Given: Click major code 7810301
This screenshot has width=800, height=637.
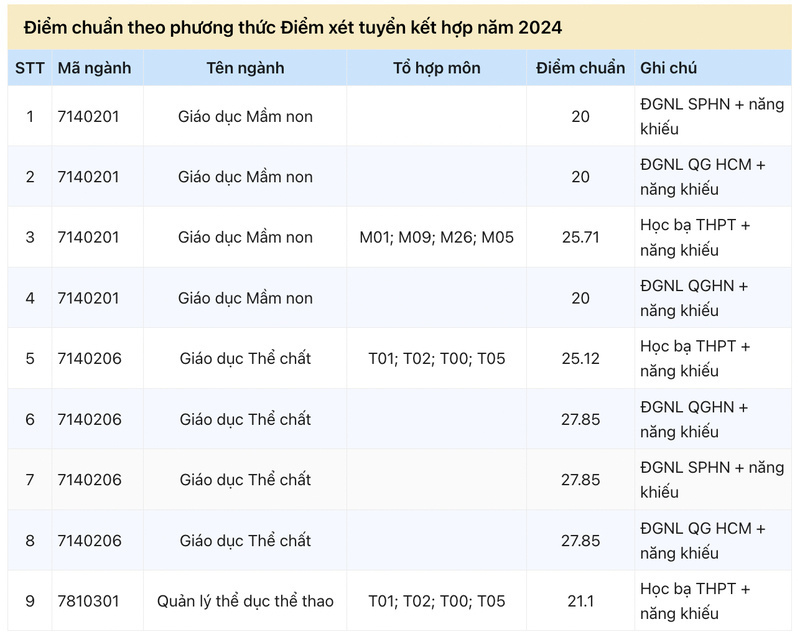Looking at the screenshot, I should click(x=88, y=601).
